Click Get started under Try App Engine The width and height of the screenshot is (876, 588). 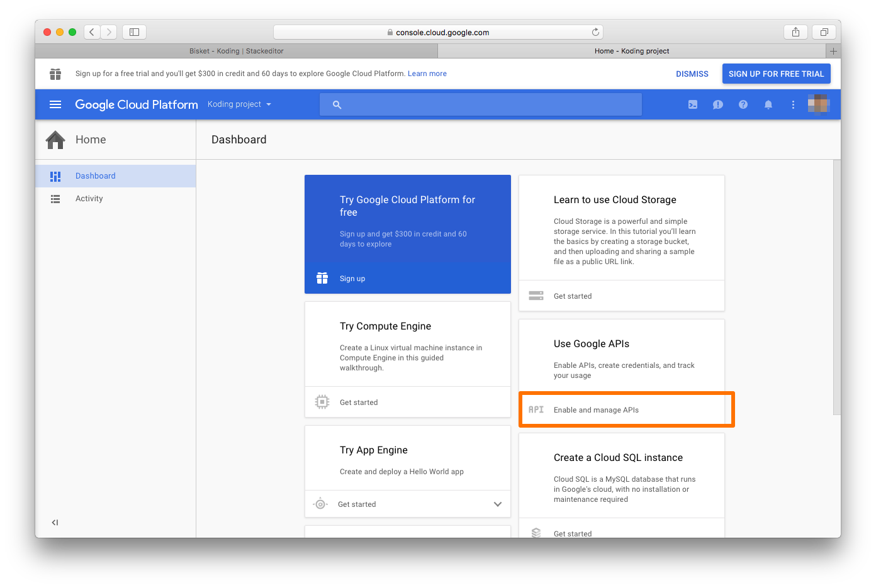357,504
